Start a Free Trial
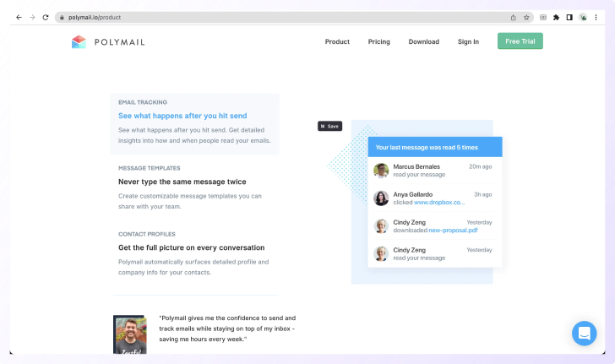This screenshot has height=364, width=615. pyautogui.click(x=520, y=41)
